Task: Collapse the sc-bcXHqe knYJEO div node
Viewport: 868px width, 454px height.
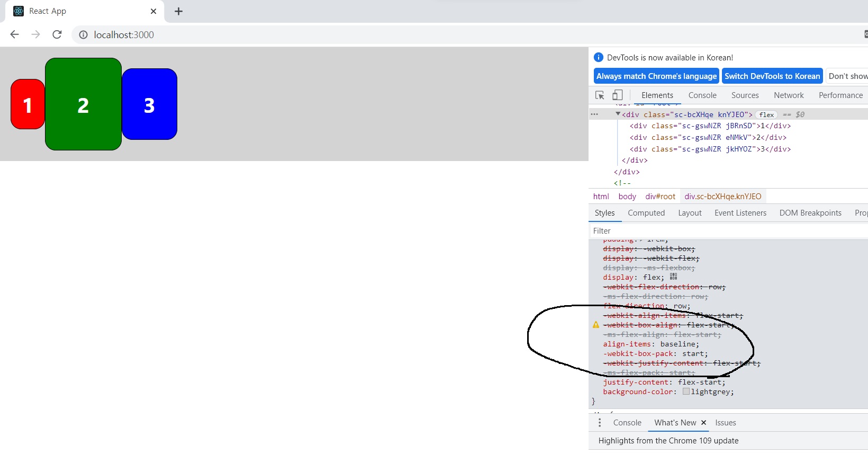Action: click(x=618, y=114)
